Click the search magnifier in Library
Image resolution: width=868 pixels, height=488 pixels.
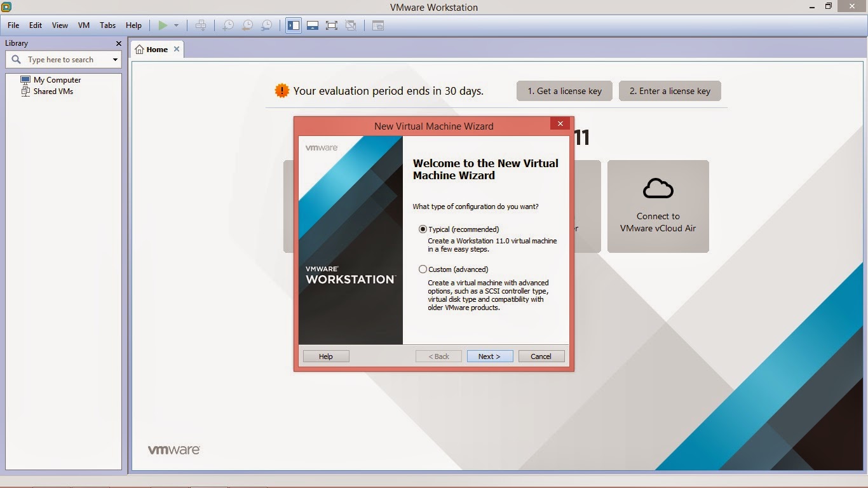click(x=17, y=59)
